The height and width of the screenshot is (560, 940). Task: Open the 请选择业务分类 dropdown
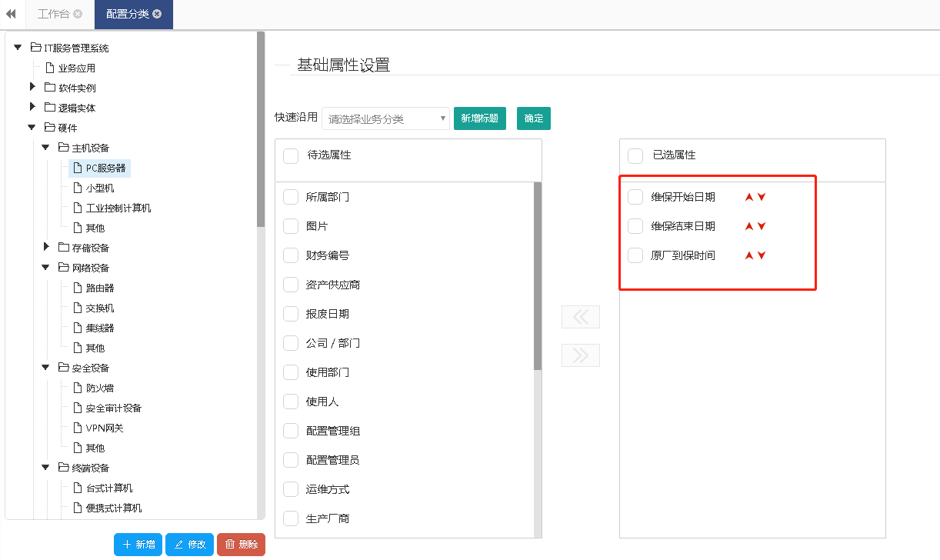pos(385,119)
